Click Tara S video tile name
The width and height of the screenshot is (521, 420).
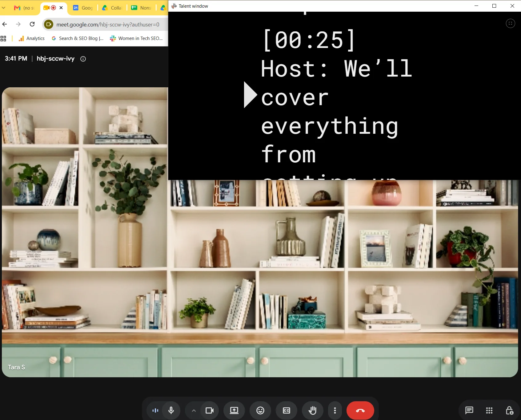coord(16,367)
